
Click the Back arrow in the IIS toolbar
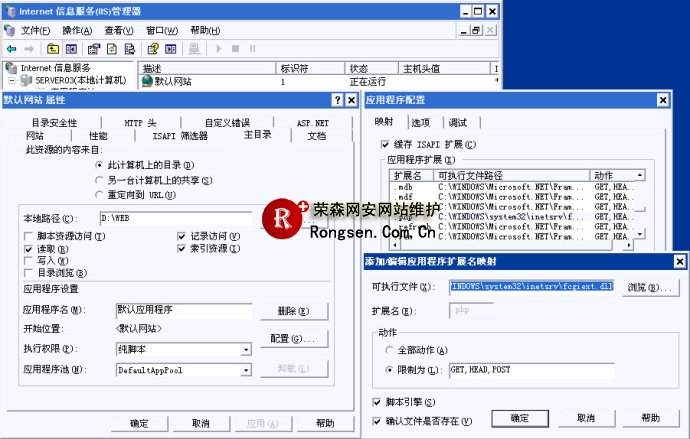click(x=11, y=48)
